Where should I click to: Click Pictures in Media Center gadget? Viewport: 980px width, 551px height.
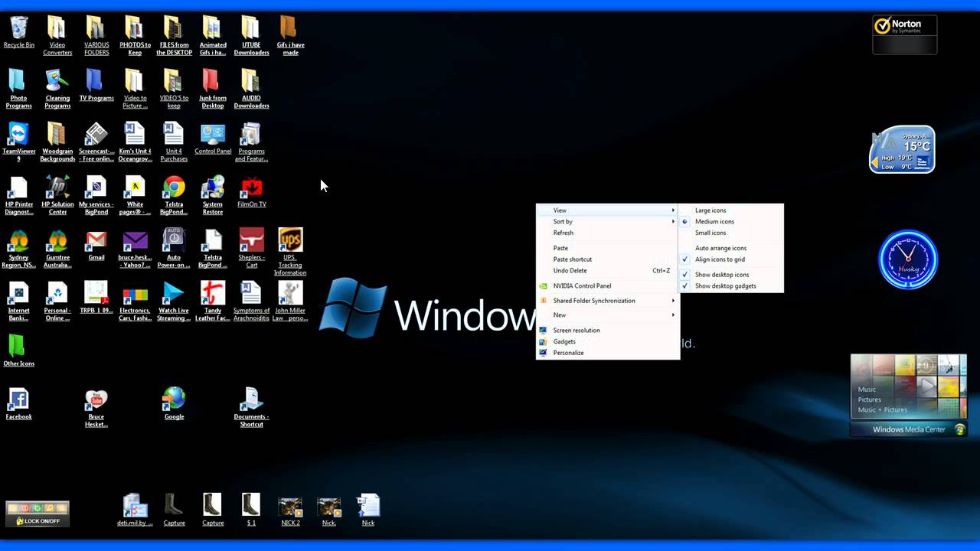click(869, 399)
